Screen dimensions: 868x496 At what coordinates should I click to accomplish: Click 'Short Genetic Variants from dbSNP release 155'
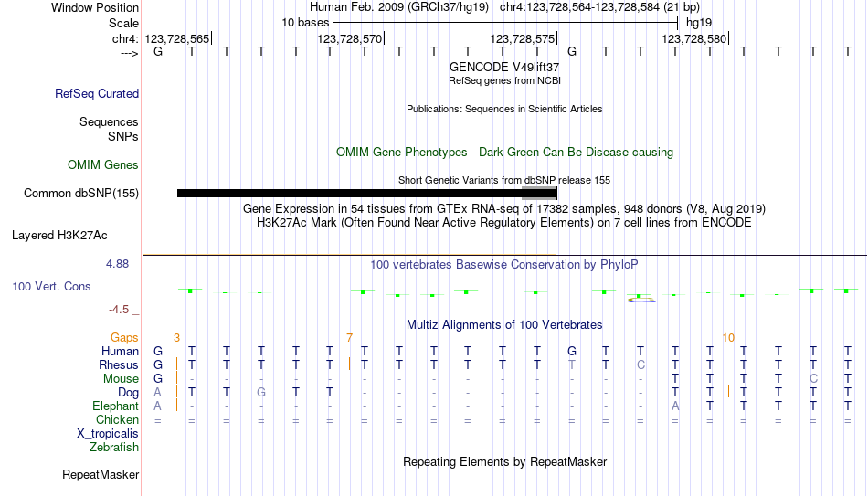tap(504, 181)
